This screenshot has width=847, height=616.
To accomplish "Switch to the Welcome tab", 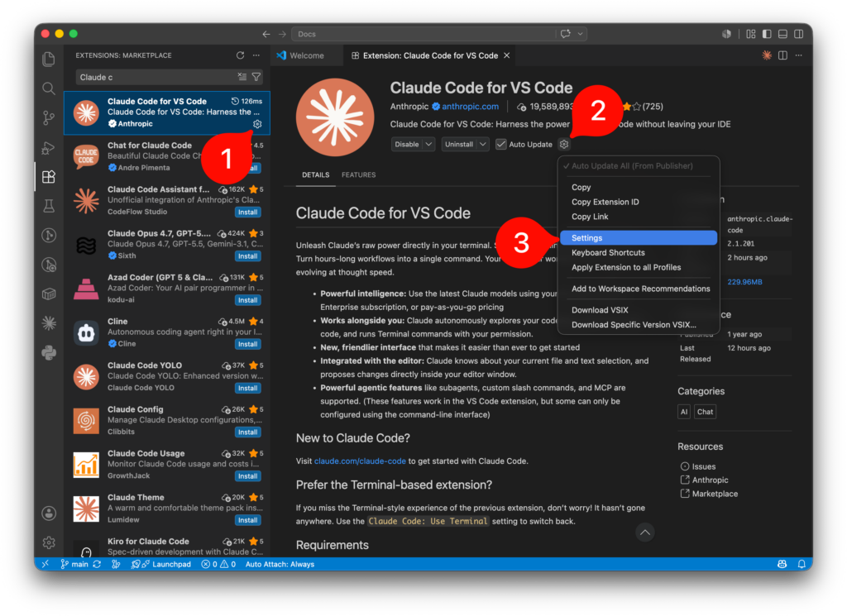I will click(x=306, y=55).
